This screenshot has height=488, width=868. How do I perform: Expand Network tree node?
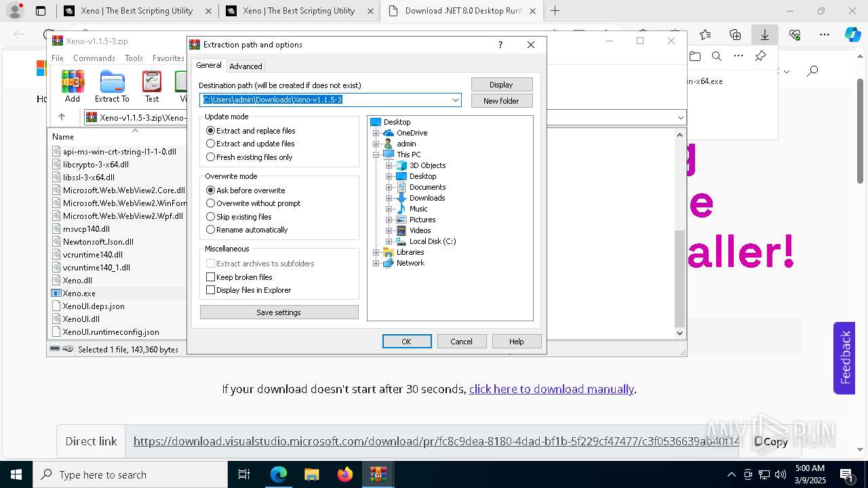point(376,263)
